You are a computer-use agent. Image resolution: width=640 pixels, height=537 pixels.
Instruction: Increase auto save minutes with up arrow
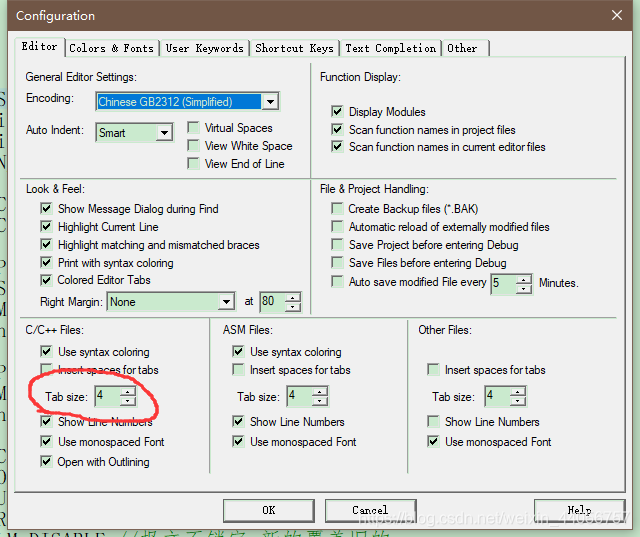tap(523, 280)
